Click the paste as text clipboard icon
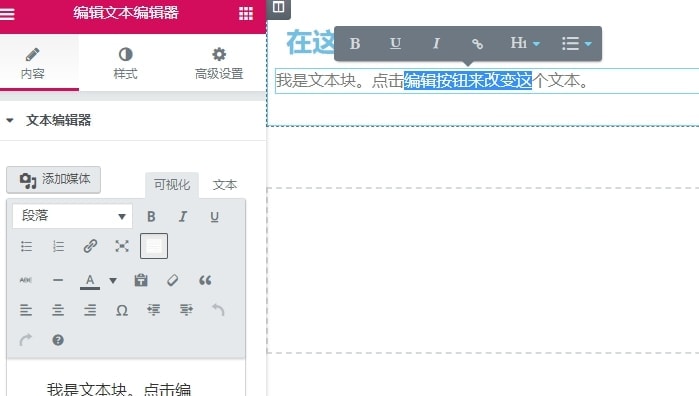699x396 pixels. (141, 280)
